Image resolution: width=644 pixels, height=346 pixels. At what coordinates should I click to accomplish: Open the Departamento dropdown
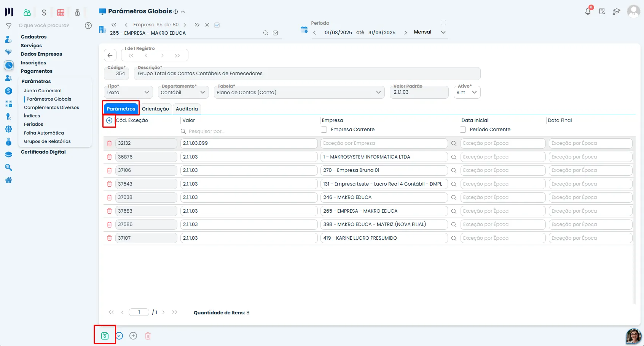point(183,92)
